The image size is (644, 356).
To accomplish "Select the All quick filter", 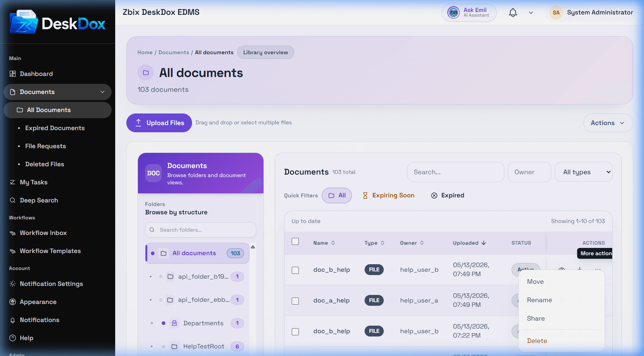I will 337,196.
